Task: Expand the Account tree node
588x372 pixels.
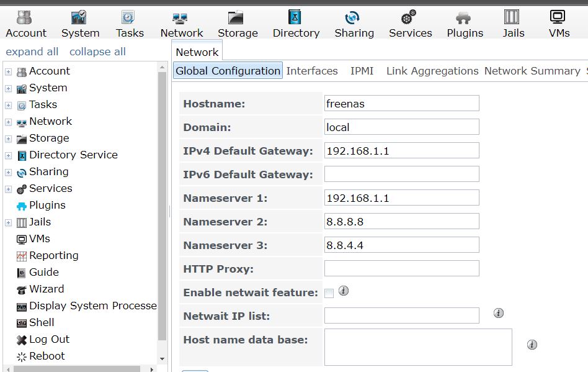Action: click(9, 71)
